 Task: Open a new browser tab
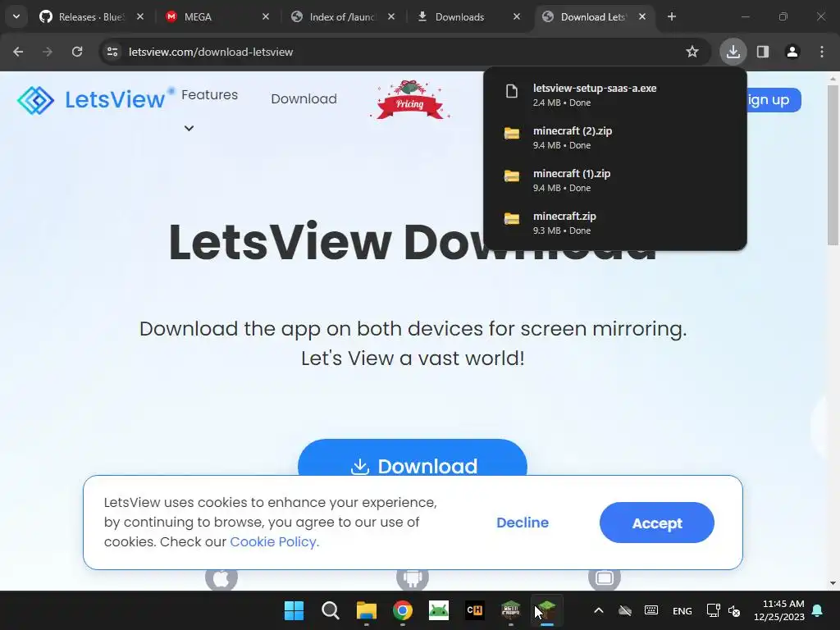pos(672,16)
